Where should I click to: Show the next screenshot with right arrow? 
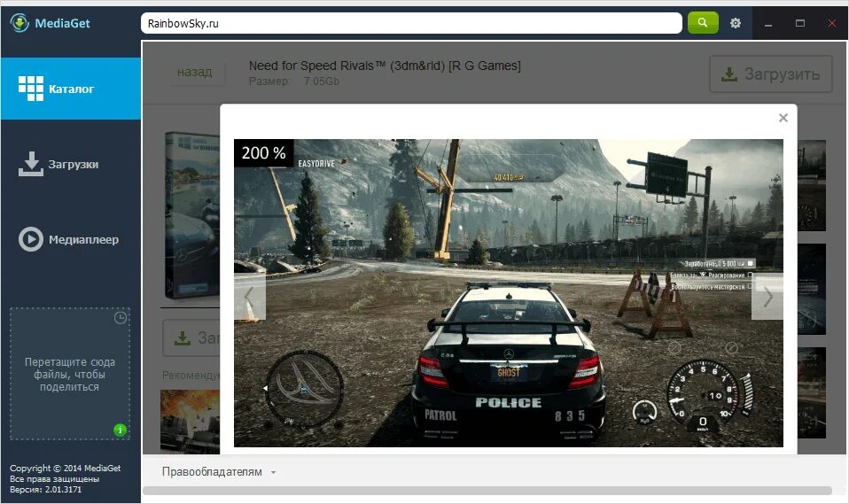(767, 297)
